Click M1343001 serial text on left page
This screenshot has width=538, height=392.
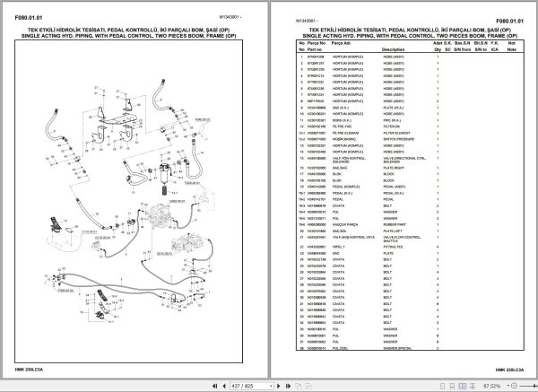(x=230, y=17)
